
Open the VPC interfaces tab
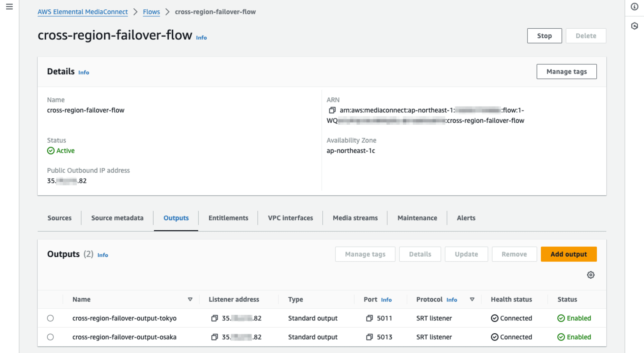click(x=290, y=218)
